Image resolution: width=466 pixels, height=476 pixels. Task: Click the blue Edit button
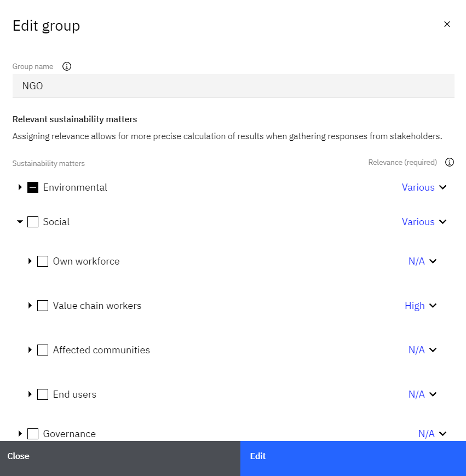pos(353,458)
